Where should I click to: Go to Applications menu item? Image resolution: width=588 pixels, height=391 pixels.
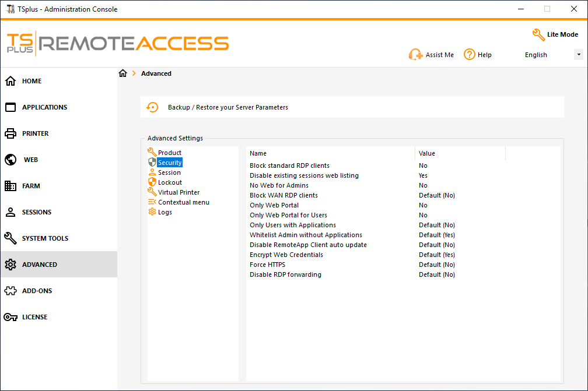point(44,107)
